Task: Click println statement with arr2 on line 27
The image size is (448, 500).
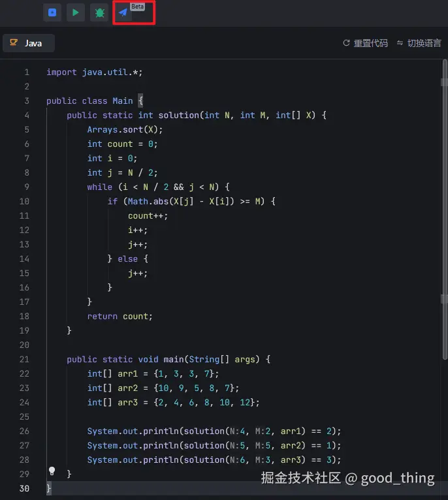Action: [x=214, y=445]
